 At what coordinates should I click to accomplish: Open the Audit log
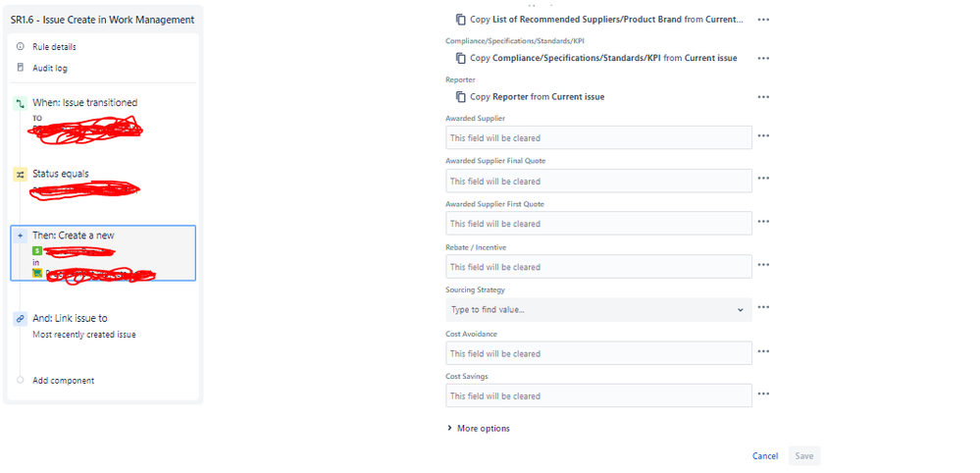[x=50, y=68]
